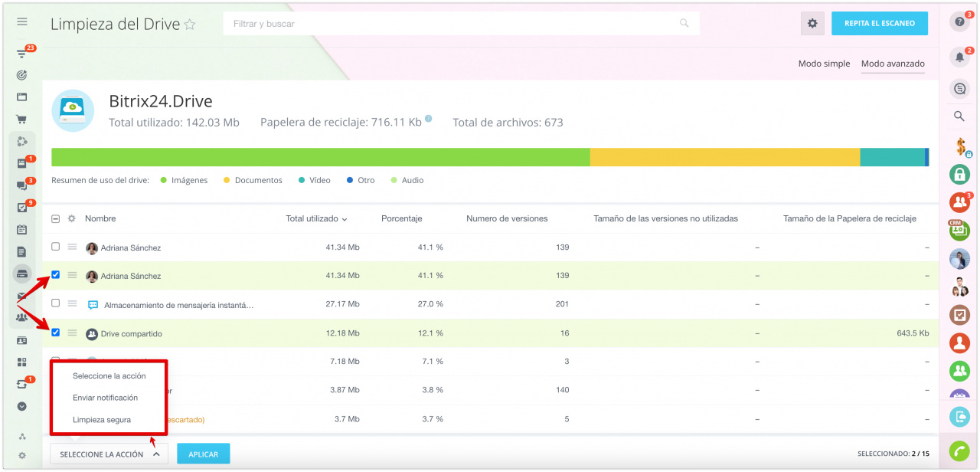The width and height of the screenshot is (980, 472).
Task: Check the Almacenamiento de mensajería row checkbox
Action: [x=55, y=303]
